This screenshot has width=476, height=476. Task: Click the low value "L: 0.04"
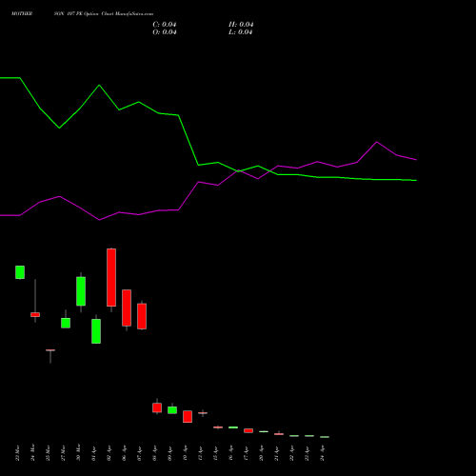240,32
